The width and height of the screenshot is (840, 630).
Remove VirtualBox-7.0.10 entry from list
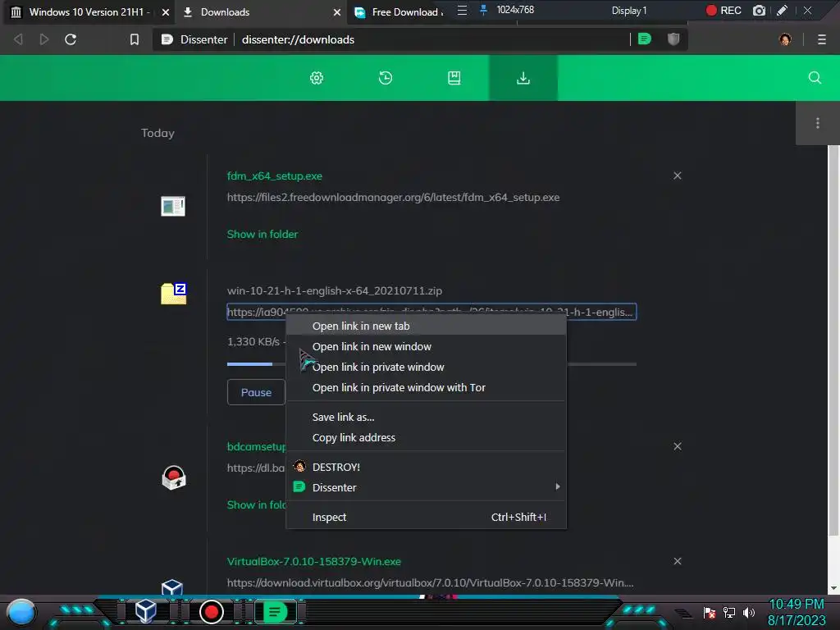(677, 561)
